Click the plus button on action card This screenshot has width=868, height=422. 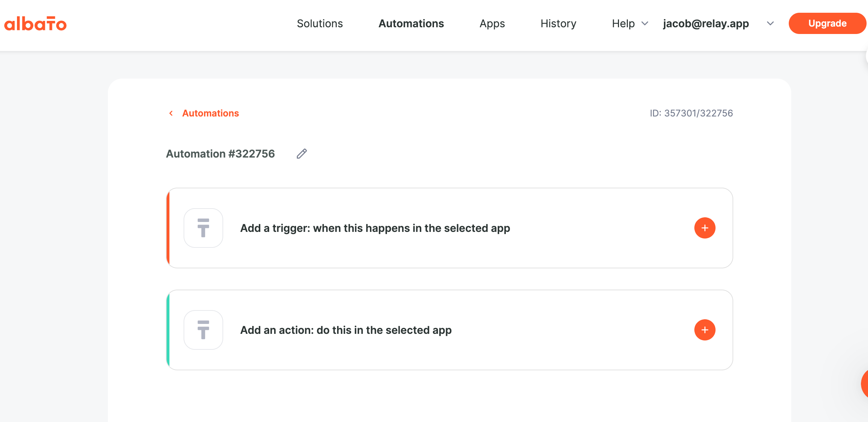coord(705,330)
